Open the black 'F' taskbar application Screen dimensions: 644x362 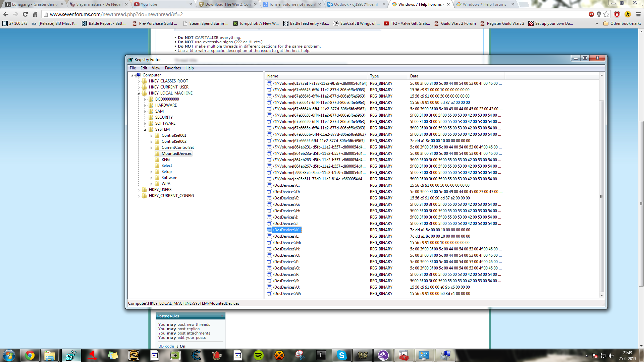tap(321, 355)
